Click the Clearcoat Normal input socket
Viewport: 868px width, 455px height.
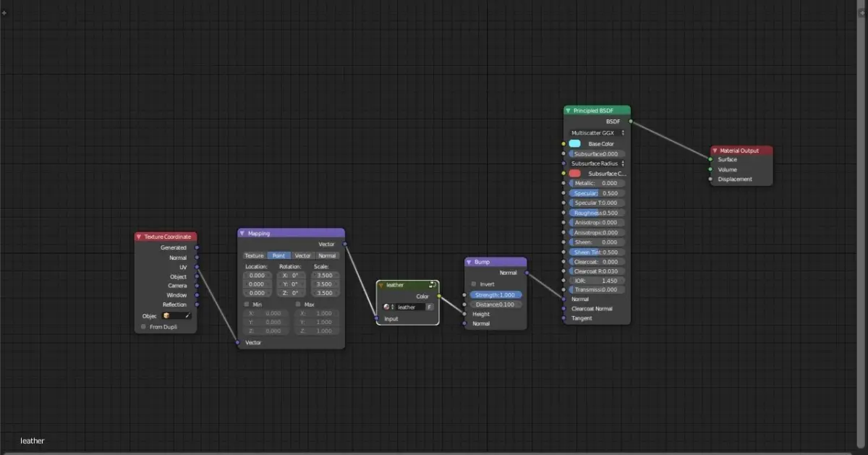click(x=563, y=308)
